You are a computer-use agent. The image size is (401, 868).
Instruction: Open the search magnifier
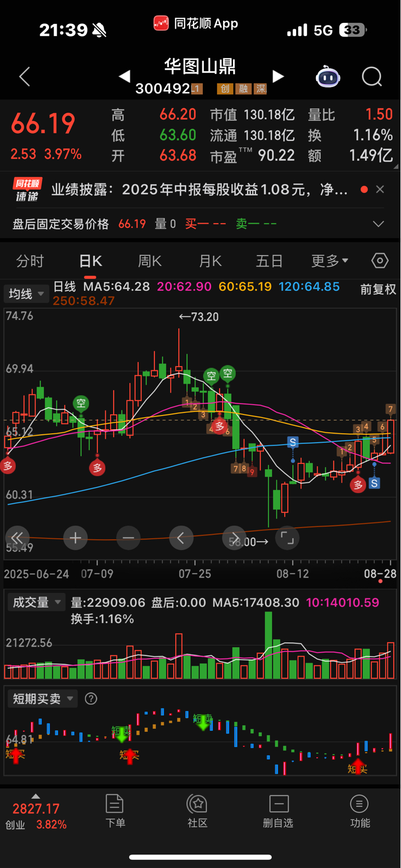pos(372,77)
